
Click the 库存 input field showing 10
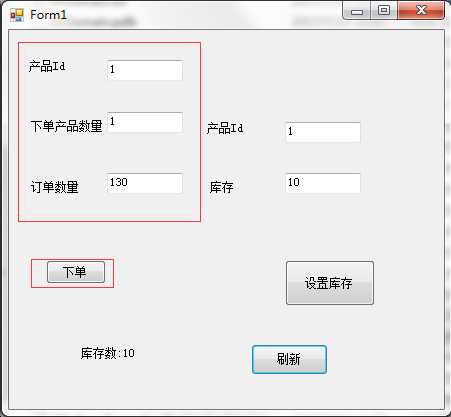(323, 183)
